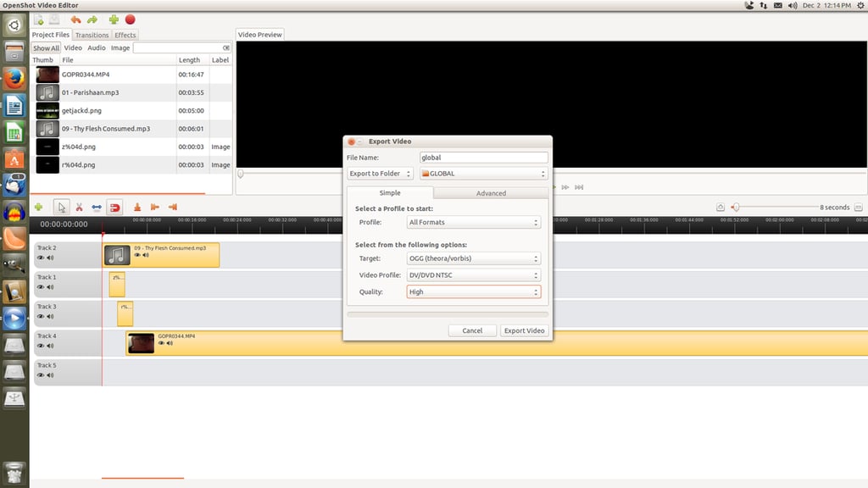868x488 pixels.
Task: Select Simple tab in Export dialog
Action: (390, 192)
